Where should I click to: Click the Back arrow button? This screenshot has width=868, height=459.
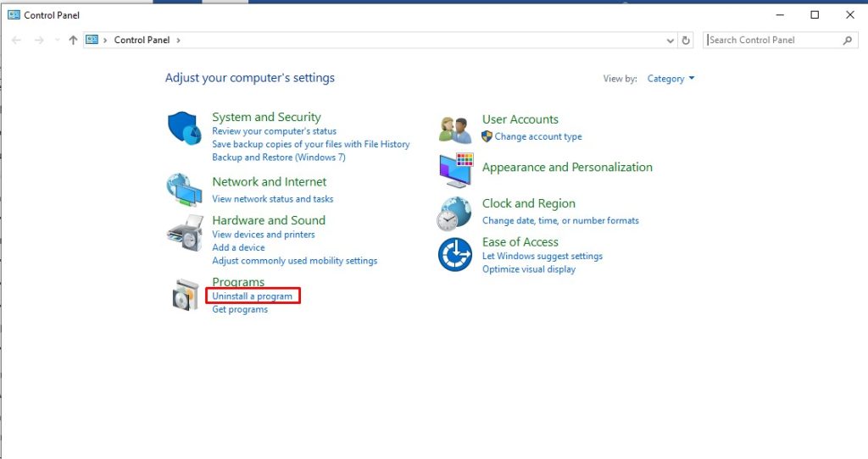pyautogui.click(x=17, y=41)
